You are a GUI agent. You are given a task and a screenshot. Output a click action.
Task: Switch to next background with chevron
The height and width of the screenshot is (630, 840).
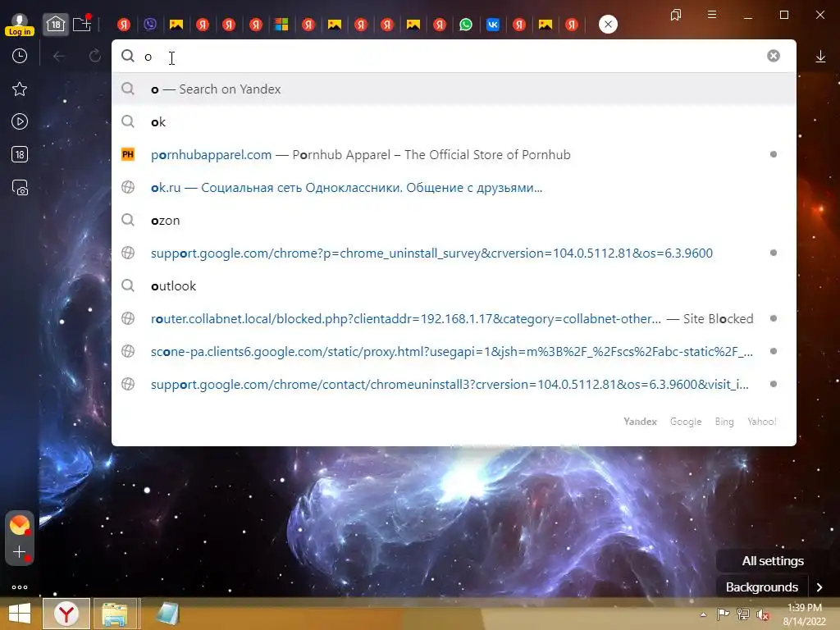[819, 587]
